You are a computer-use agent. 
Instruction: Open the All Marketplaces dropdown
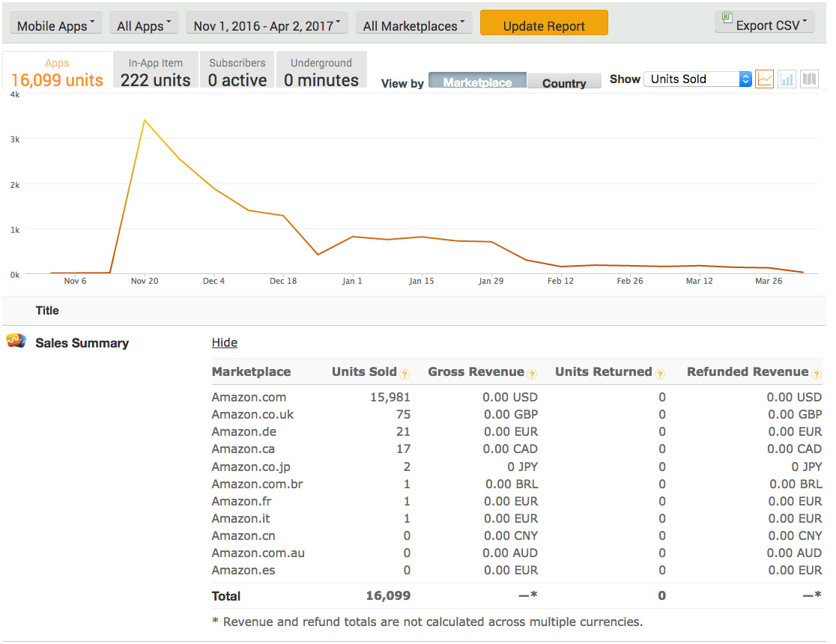point(414,24)
